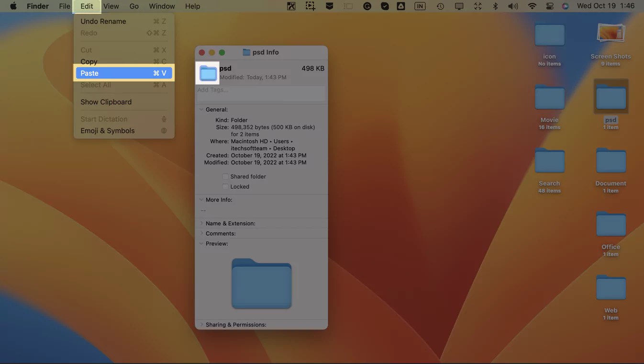Click the Stage Manager arrows icon
Viewport: 644px width, 364px height.
coord(477,6)
